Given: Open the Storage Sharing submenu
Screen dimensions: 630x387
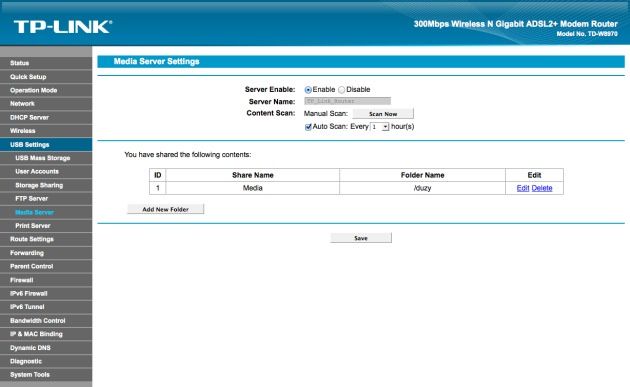Looking at the screenshot, I should tap(46, 185).
